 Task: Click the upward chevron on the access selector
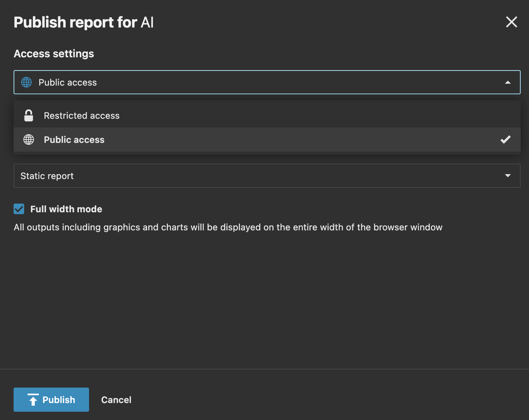[508, 82]
